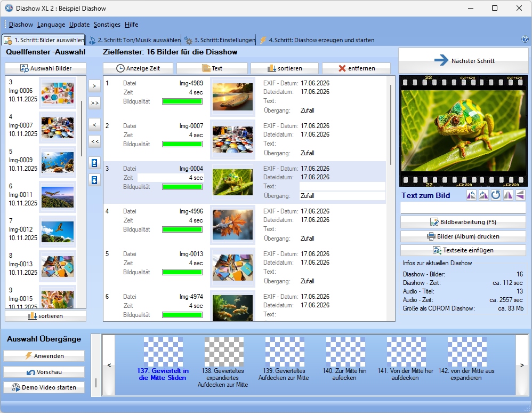The height and width of the screenshot is (413, 532).
Task: Click Vorschau preview button
Action: tap(44, 372)
